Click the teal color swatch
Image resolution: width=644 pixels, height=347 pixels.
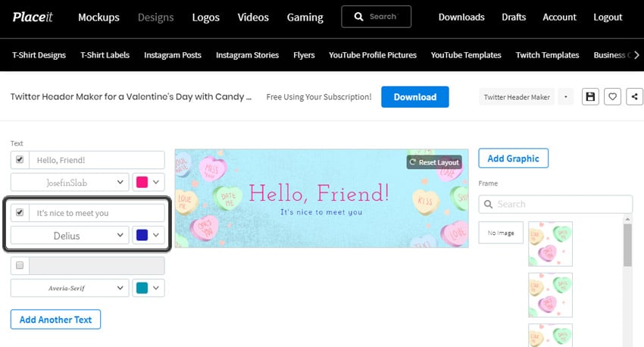142,288
